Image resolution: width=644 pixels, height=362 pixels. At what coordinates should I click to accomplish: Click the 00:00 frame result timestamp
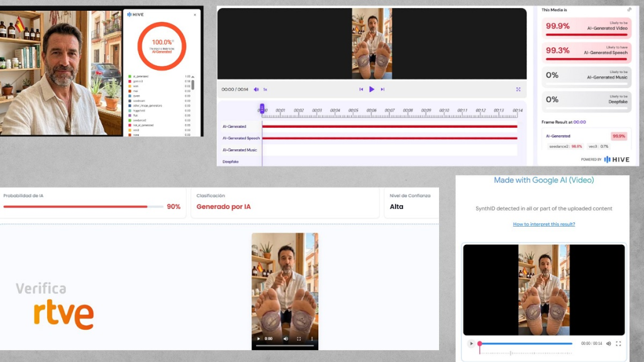pyautogui.click(x=579, y=122)
